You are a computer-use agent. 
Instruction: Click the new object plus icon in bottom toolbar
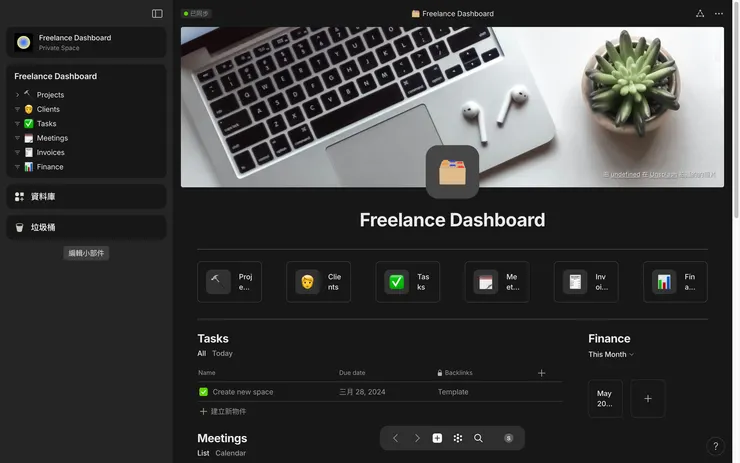point(437,438)
